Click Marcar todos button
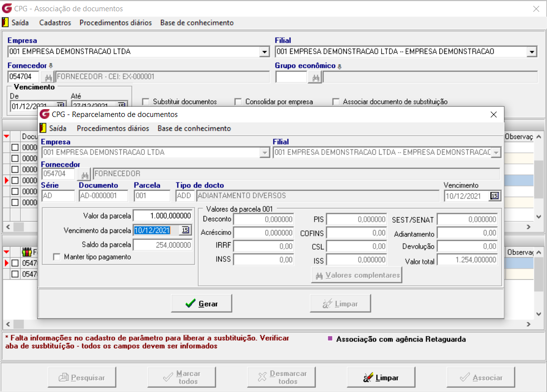 (x=182, y=377)
